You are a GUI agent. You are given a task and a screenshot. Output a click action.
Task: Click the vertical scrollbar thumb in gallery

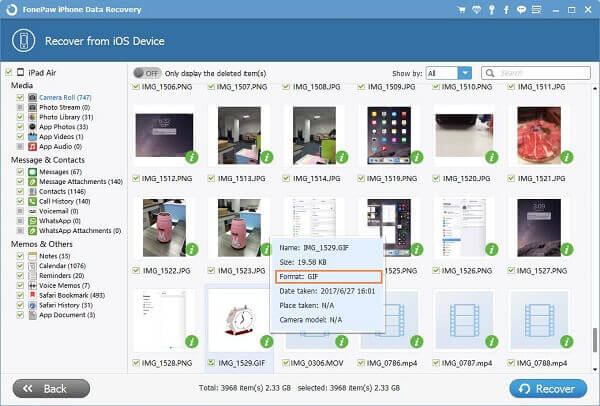(x=595, y=340)
